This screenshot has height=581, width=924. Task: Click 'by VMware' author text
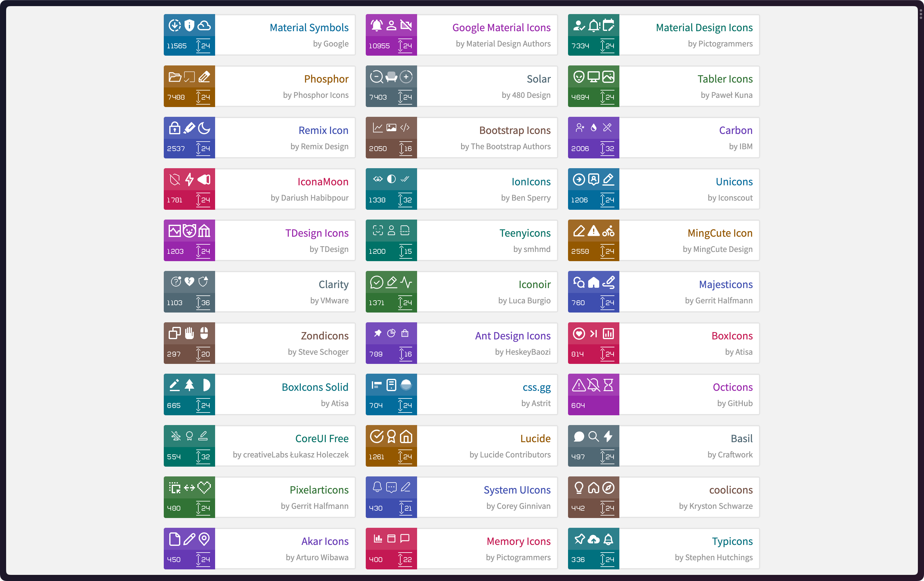coord(329,301)
